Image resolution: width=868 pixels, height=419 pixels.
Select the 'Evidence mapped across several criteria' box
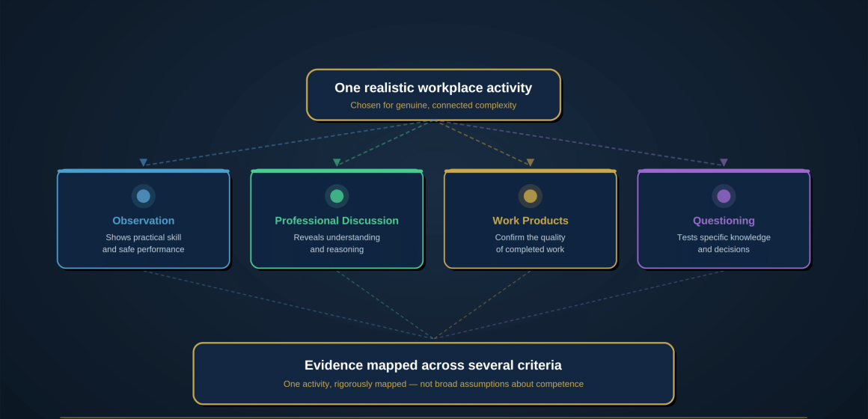(x=433, y=373)
